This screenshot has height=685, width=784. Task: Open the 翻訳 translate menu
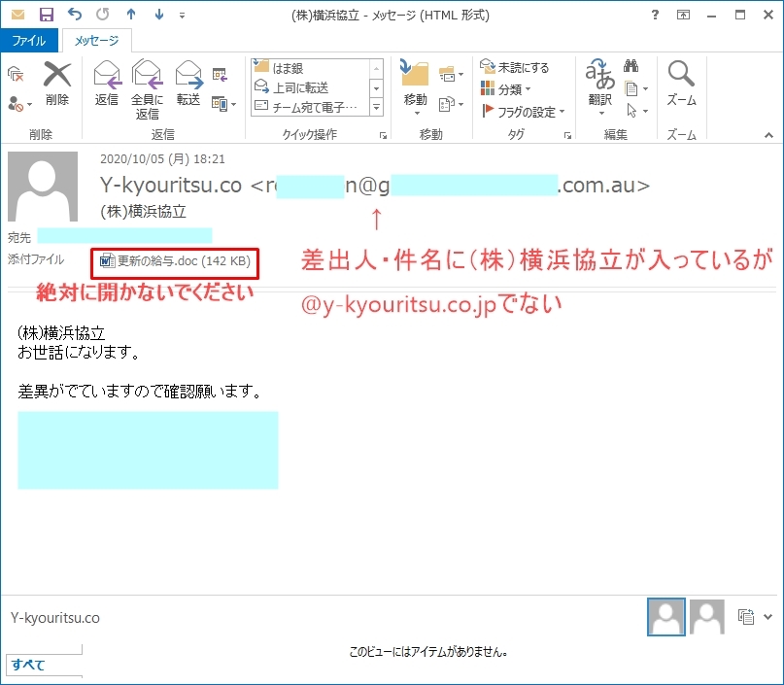click(x=600, y=88)
